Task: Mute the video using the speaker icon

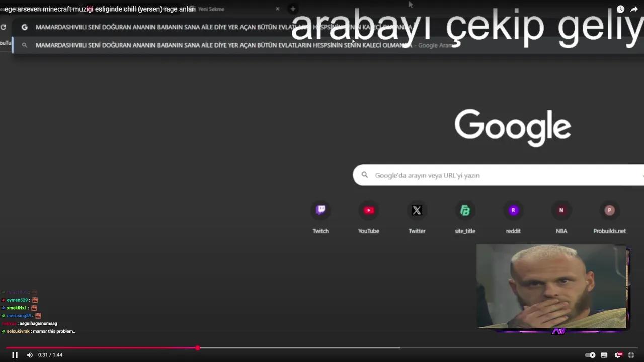Action: [30, 355]
